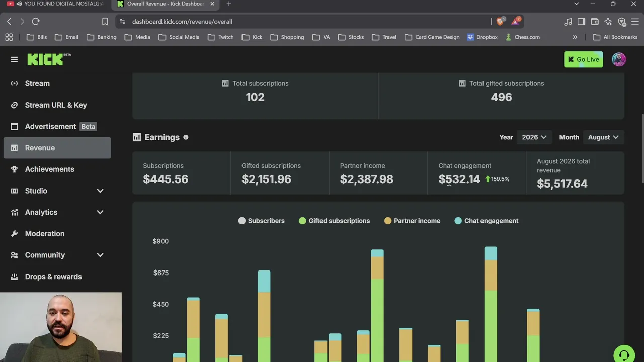Click the browser back arrow
The width and height of the screenshot is (644, 362).
coord(9,22)
